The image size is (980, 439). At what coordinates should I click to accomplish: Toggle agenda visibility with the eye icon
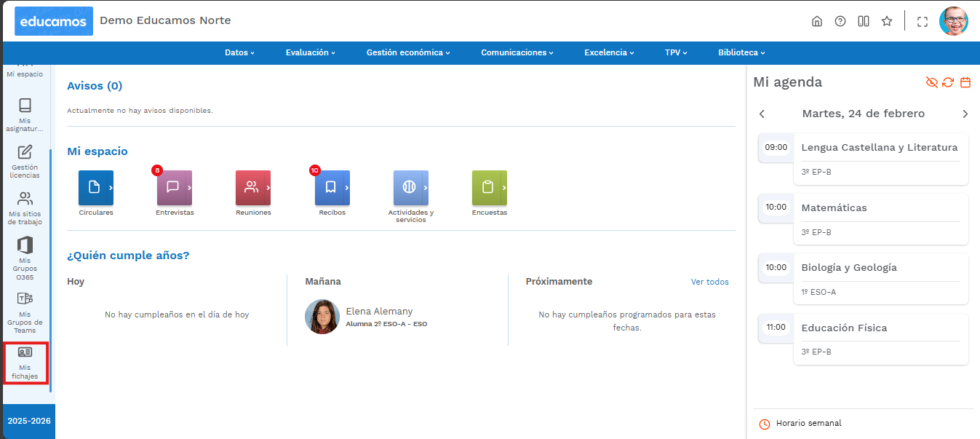(x=931, y=82)
